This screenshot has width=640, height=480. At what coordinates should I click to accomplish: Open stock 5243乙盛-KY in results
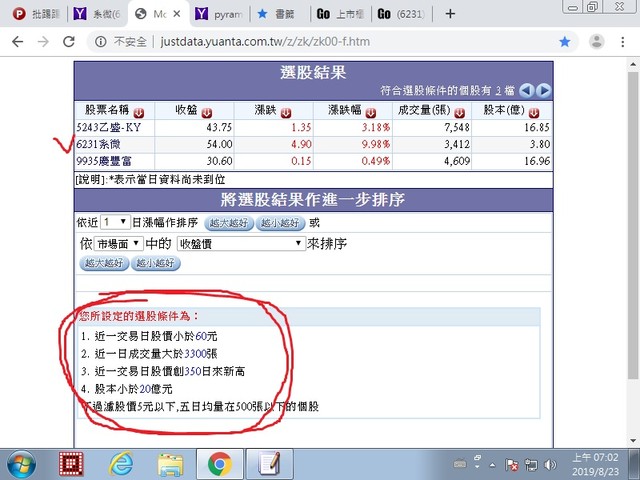point(110,128)
